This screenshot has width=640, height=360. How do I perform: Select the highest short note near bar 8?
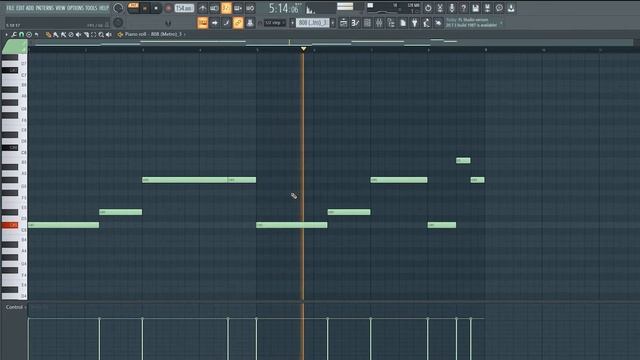[463, 160]
